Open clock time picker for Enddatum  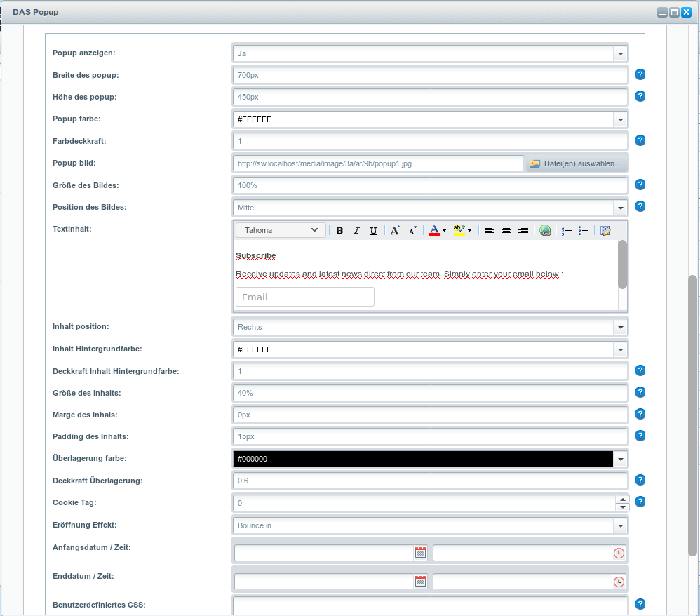click(x=619, y=582)
